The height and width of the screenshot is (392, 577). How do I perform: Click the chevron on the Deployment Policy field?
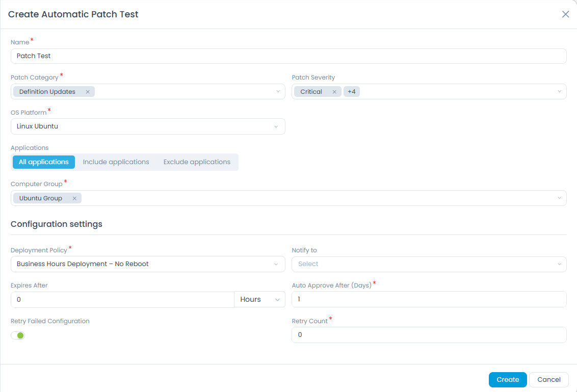pos(276,264)
